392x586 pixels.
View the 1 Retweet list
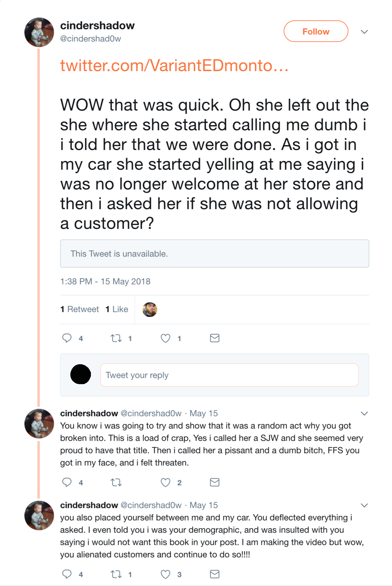click(x=80, y=309)
